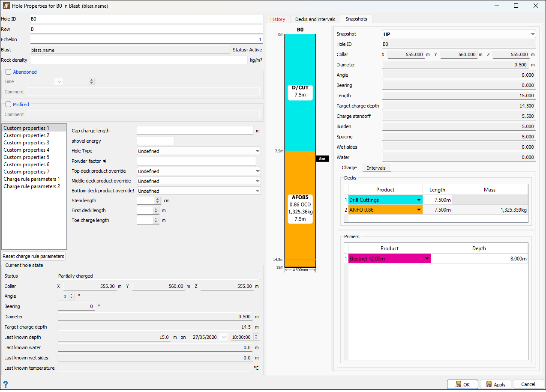Switch to Decks and intervals tab
This screenshot has height=392, width=546.
click(315, 19)
